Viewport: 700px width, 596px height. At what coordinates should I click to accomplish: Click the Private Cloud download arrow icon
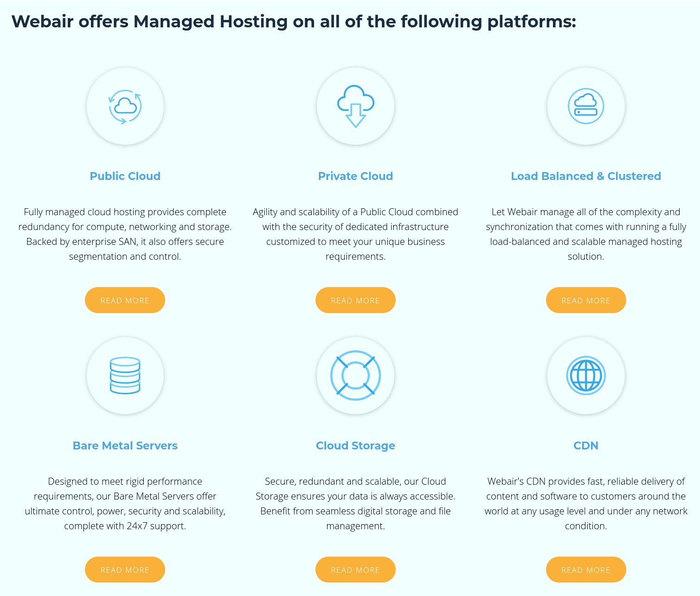click(355, 106)
